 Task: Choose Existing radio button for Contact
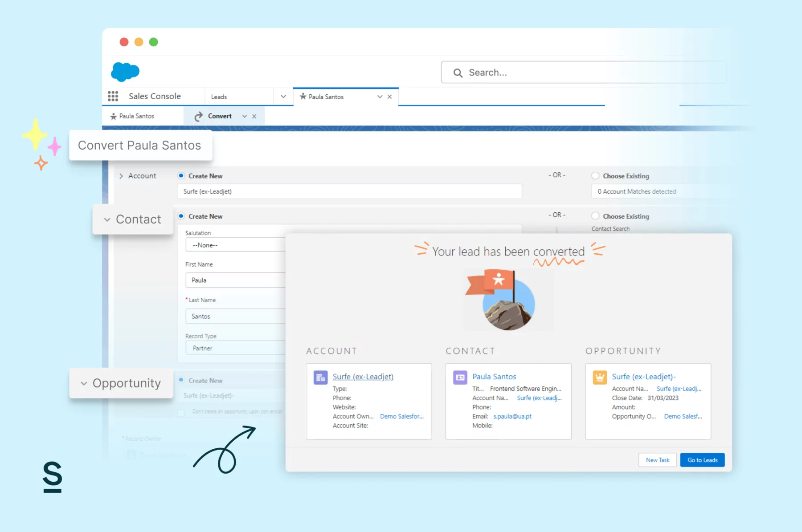[595, 216]
